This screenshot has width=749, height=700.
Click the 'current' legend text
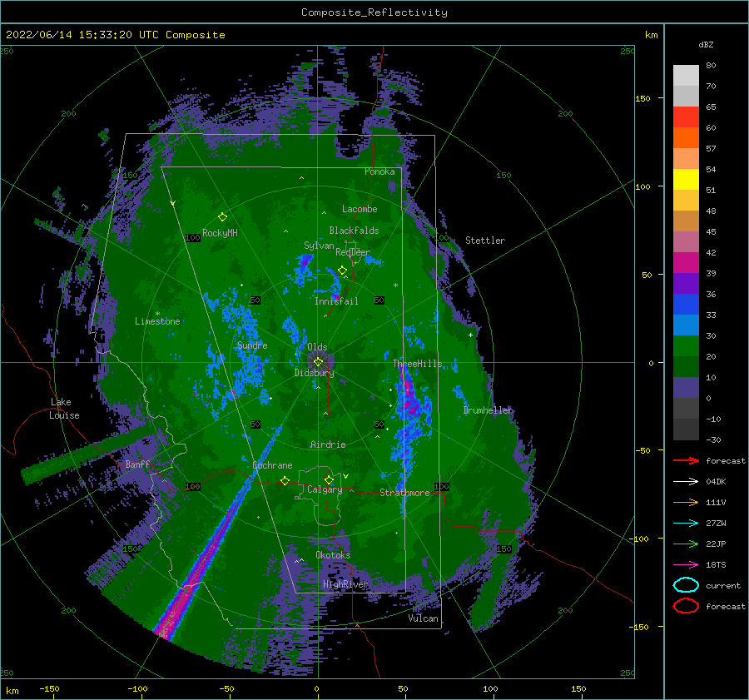723,585
